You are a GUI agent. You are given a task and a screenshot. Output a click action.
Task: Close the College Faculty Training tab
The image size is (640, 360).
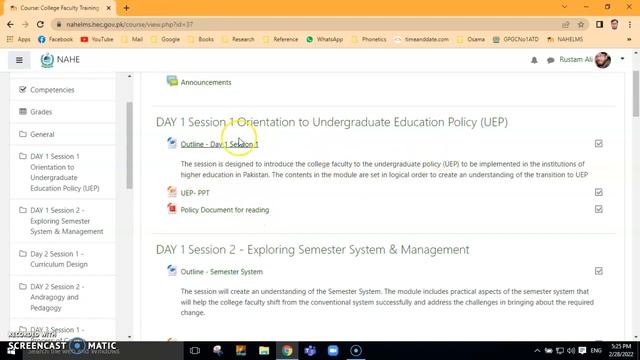click(x=109, y=8)
